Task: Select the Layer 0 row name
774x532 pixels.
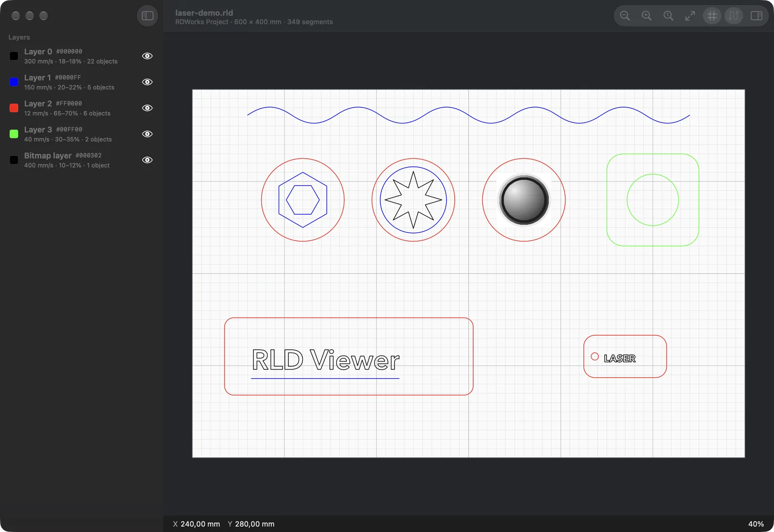Action: [38, 52]
